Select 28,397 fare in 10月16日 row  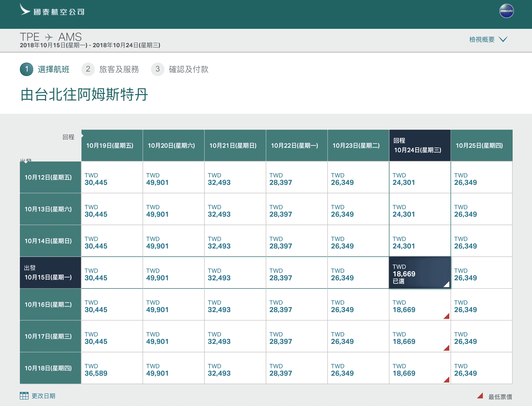[x=297, y=304]
